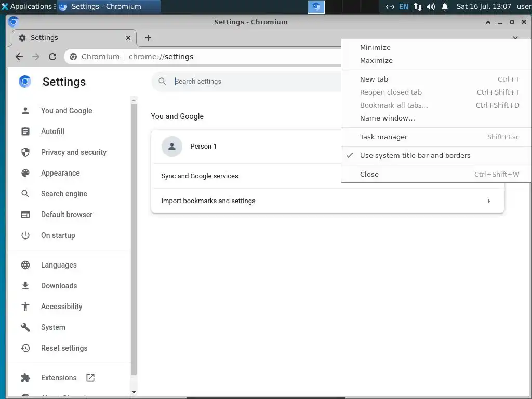Reload the page with the refresh icon
The width and height of the screenshot is (532, 399).
[52, 57]
